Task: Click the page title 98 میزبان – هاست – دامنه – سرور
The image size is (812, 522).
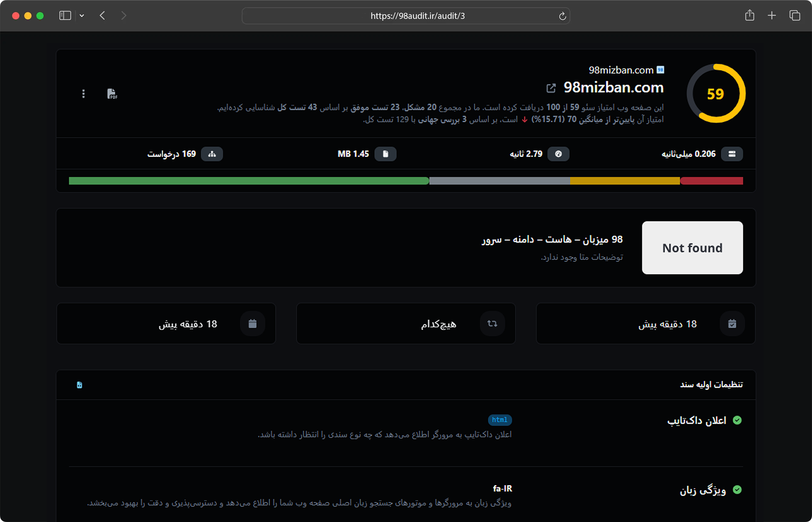Action: (552, 239)
